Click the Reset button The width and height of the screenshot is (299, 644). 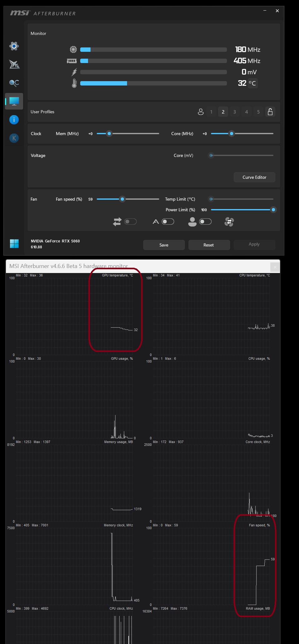point(209,245)
